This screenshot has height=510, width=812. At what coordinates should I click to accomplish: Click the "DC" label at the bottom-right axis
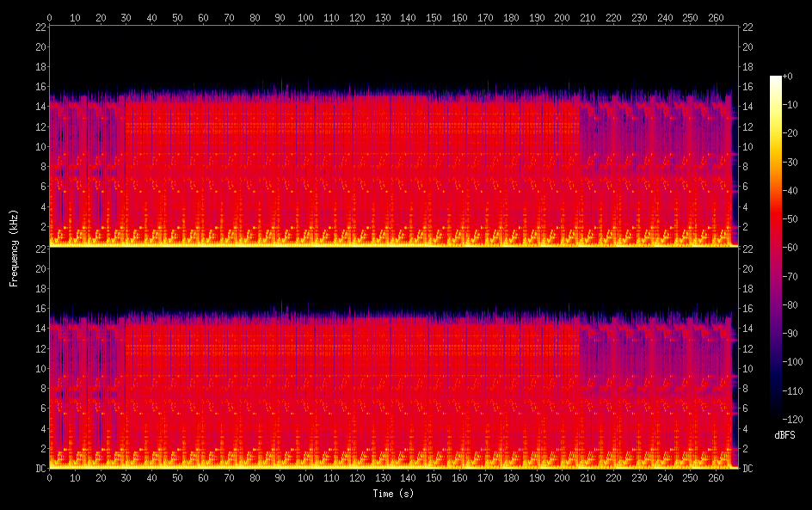coord(748,468)
